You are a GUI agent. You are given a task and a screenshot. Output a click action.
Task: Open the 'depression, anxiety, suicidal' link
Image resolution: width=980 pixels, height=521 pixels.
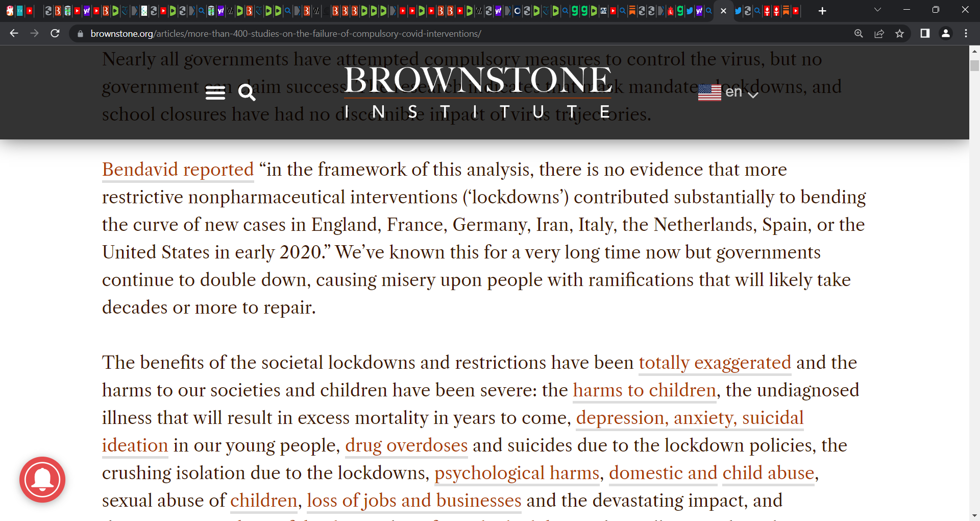690,418
